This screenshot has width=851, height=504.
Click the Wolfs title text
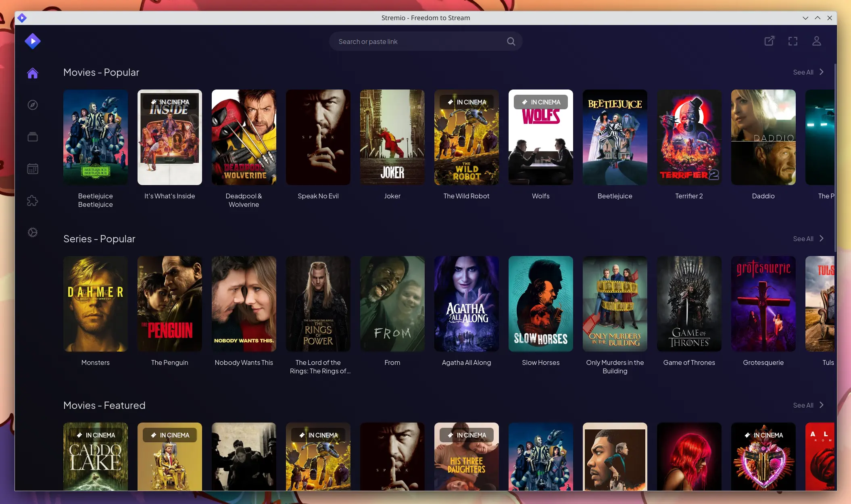[x=541, y=196]
